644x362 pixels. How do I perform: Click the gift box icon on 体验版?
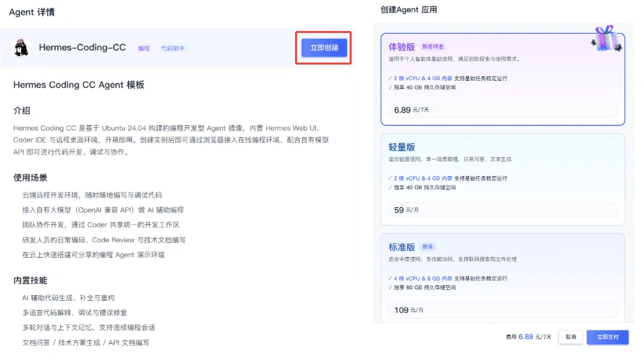point(607,38)
